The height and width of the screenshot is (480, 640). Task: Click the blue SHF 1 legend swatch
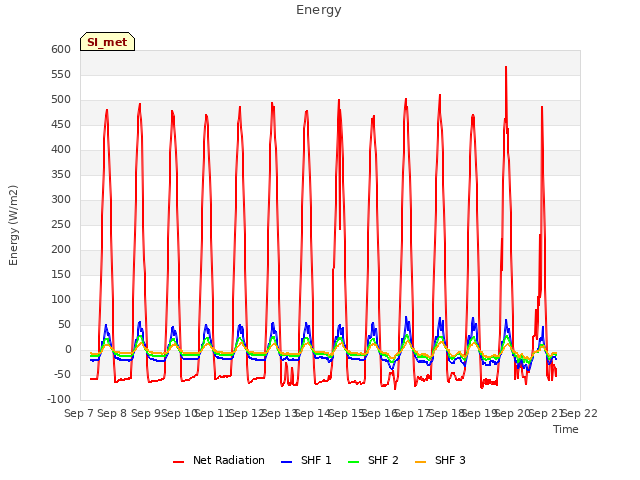pyautogui.click(x=287, y=462)
